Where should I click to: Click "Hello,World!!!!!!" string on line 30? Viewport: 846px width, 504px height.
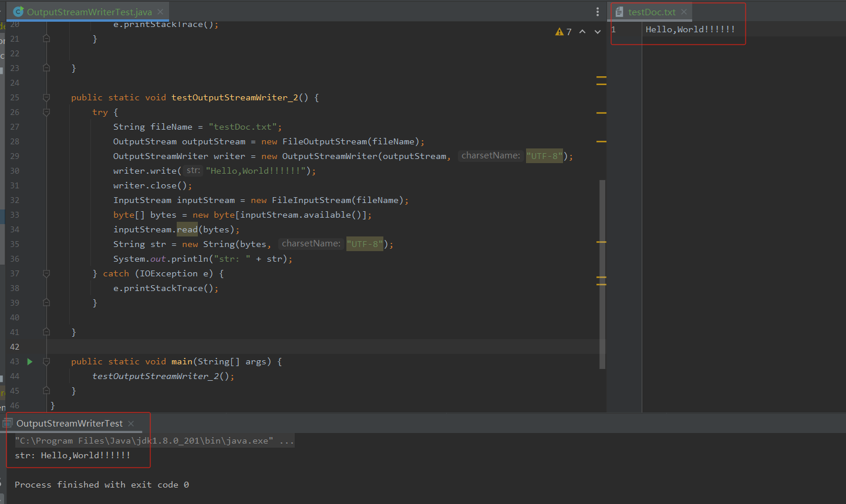pyautogui.click(x=256, y=171)
